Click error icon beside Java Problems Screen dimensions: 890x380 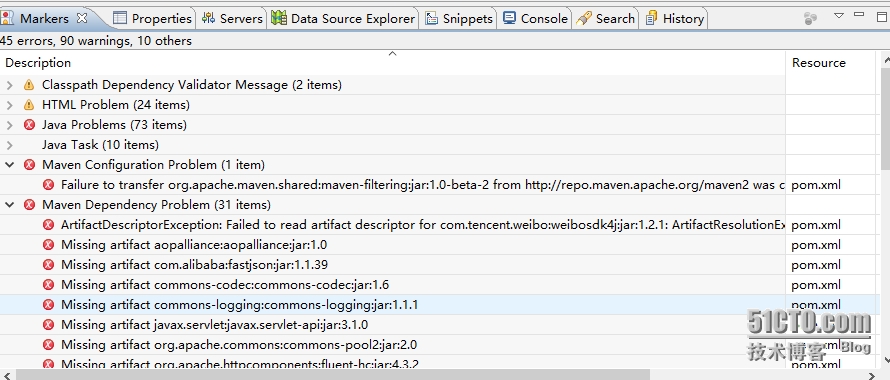coord(29,125)
